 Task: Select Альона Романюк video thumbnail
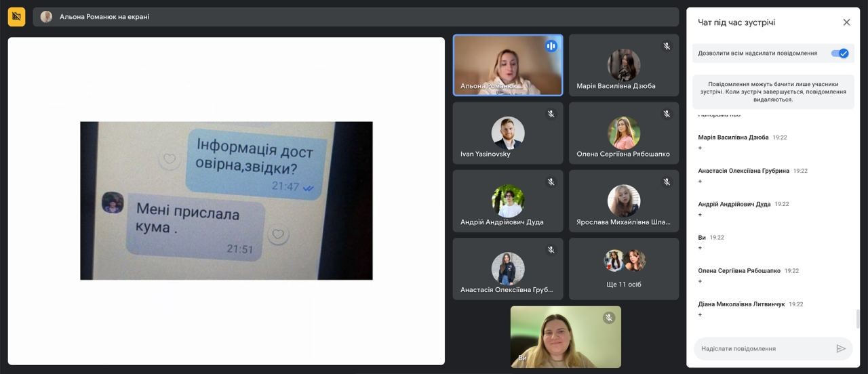tap(507, 65)
